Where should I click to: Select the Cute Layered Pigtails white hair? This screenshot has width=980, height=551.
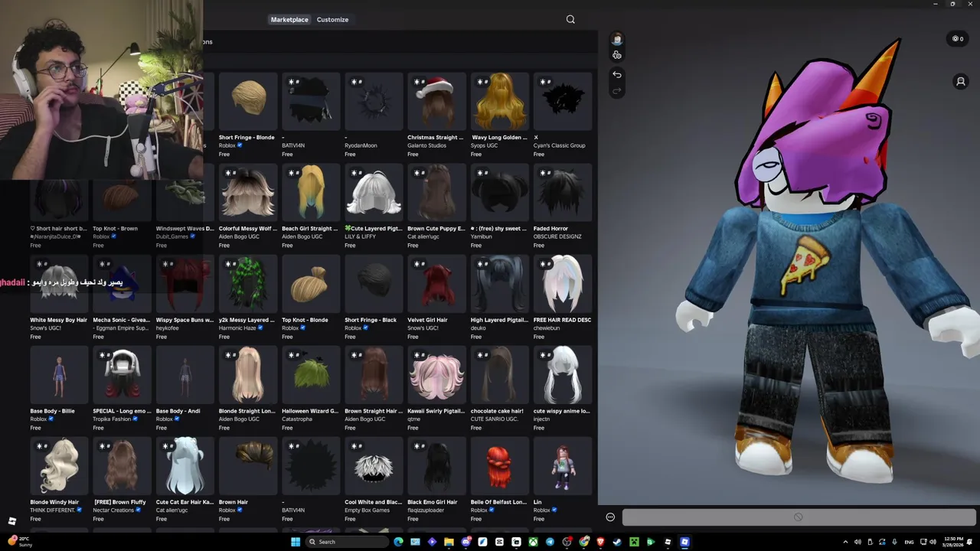pos(374,193)
